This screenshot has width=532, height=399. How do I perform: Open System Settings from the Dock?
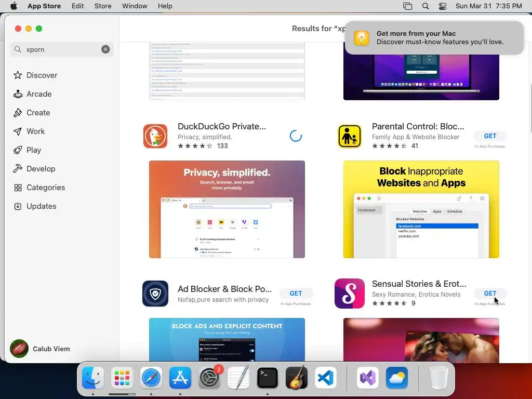[209, 378]
